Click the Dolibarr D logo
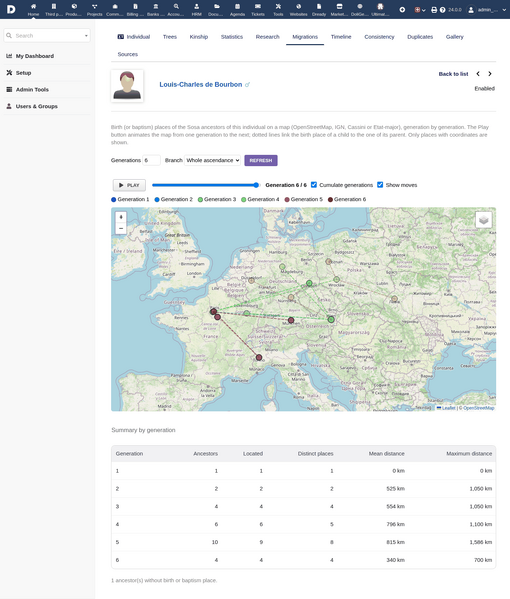 click(11, 9)
